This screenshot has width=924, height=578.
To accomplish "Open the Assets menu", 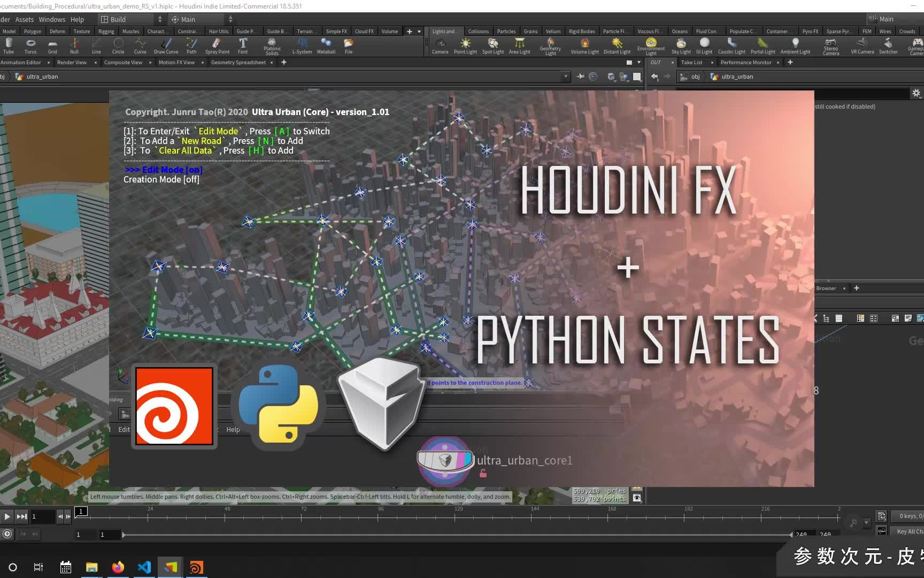I will [x=25, y=19].
